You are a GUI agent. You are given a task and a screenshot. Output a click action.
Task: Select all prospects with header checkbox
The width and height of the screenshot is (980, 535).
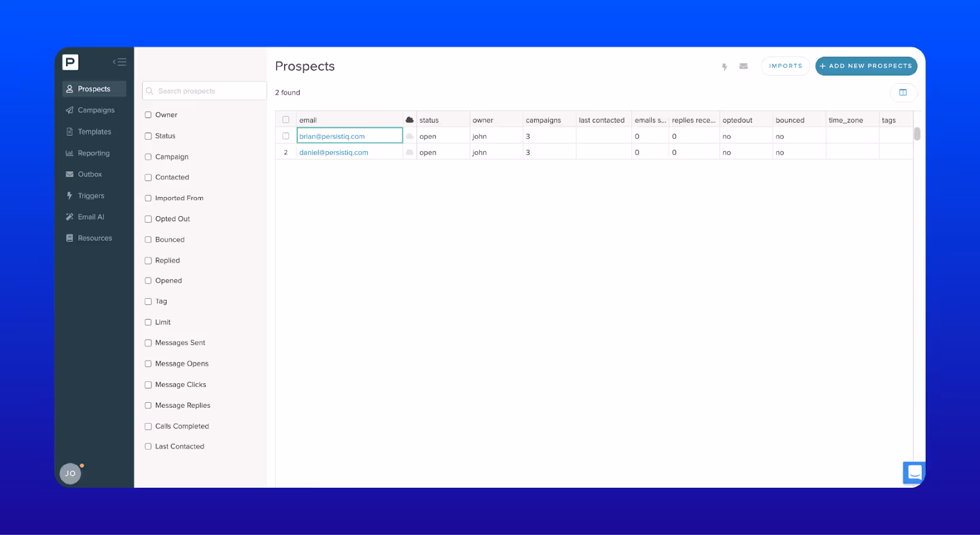click(x=286, y=120)
